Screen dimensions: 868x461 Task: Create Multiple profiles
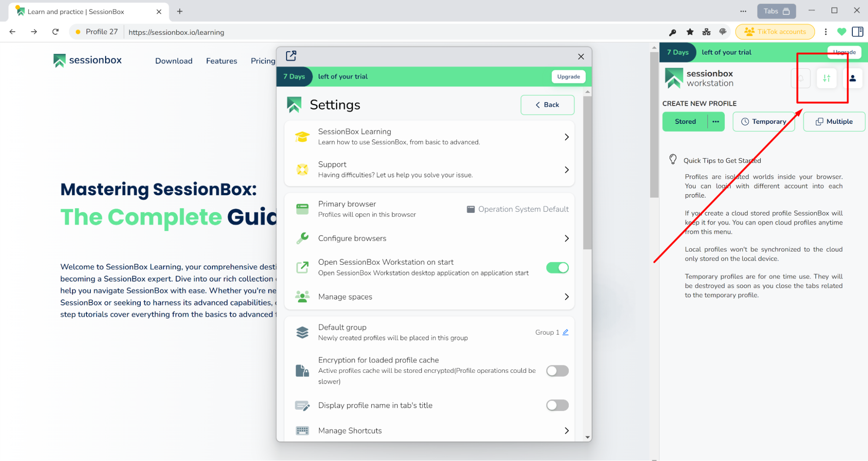point(834,122)
